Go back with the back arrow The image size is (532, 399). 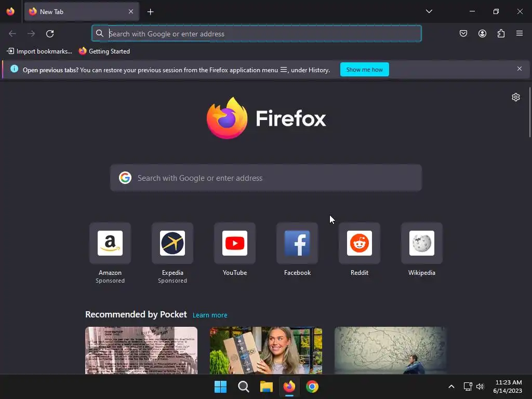pyautogui.click(x=12, y=34)
